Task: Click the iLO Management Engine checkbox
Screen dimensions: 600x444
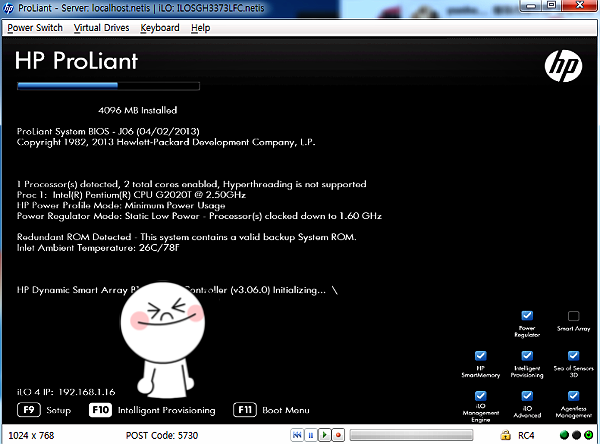Action: (481, 396)
